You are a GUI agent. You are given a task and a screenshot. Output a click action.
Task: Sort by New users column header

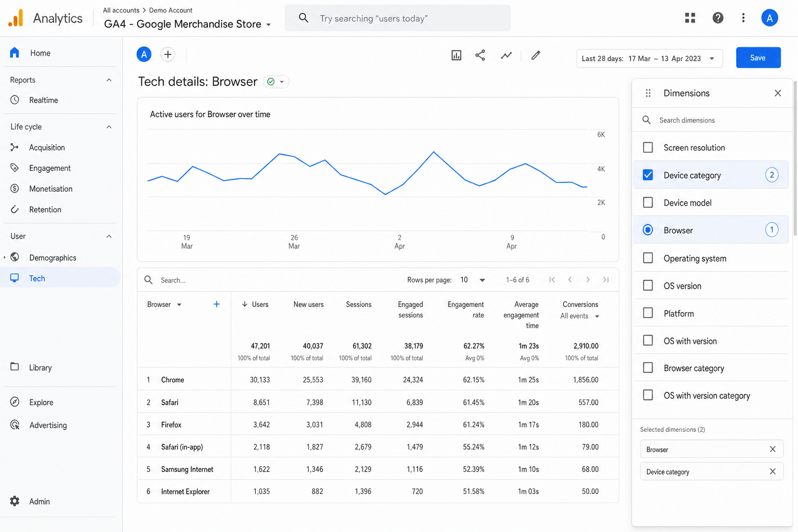(x=309, y=304)
